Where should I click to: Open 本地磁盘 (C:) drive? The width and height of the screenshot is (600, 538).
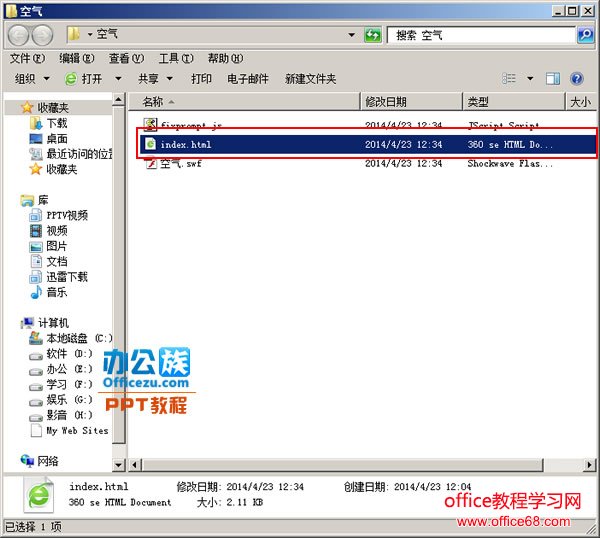click(71, 338)
